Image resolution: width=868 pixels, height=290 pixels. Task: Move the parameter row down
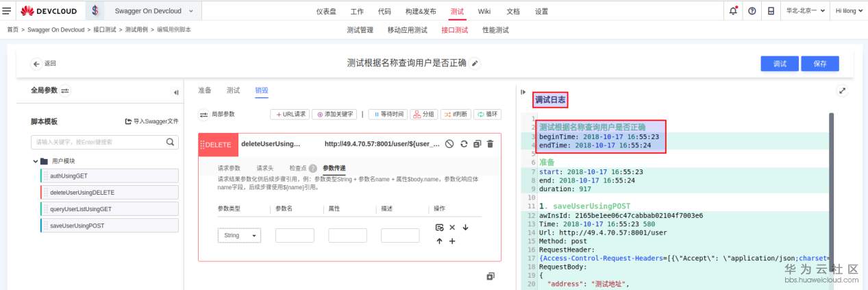465,227
